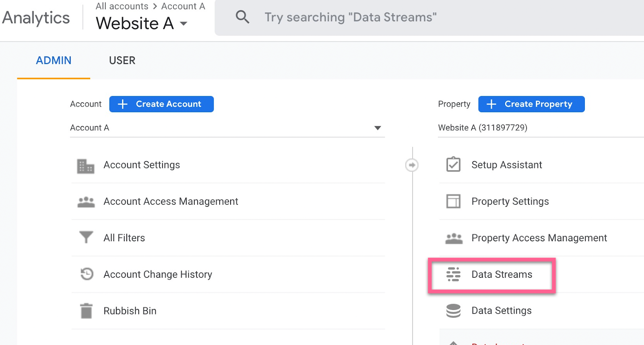This screenshot has width=644, height=345.
Task: Click the Account Change History clock icon
Action: (87, 274)
